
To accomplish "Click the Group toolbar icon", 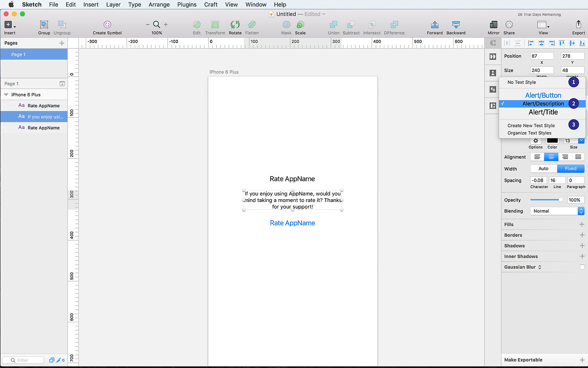I will [44, 25].
